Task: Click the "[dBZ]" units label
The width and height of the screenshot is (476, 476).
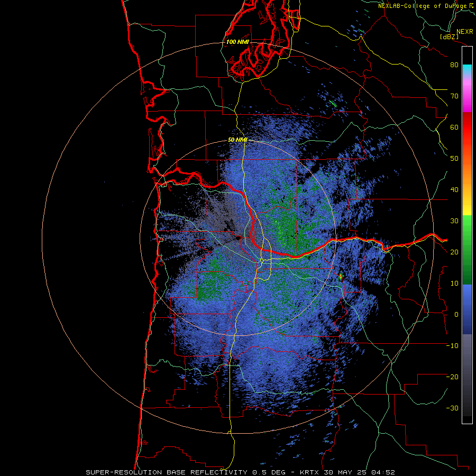Action: click(x=449, y=36)
